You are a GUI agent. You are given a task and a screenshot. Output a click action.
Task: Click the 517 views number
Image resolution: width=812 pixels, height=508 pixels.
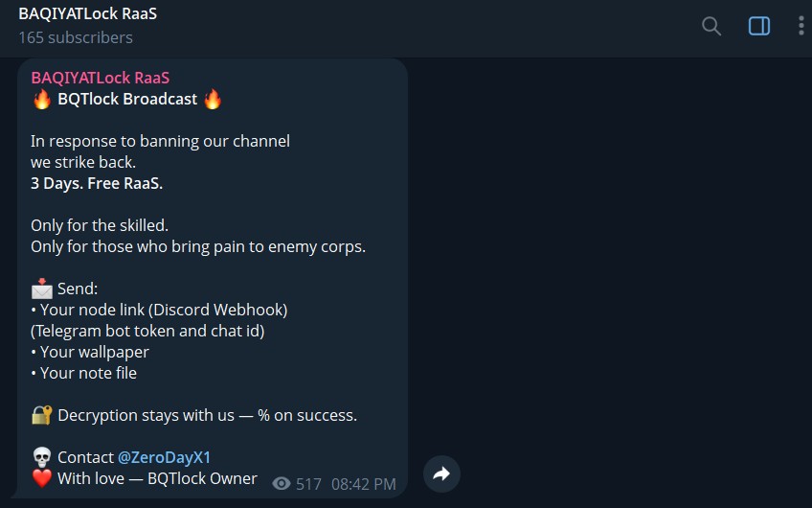[308, 484]
